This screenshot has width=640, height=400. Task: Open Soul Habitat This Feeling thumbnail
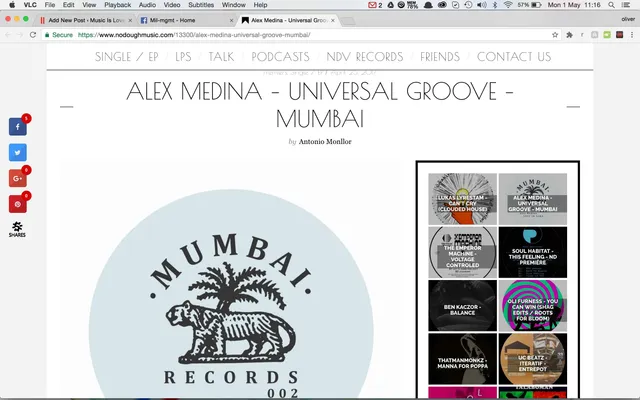(x=533, y=252)
